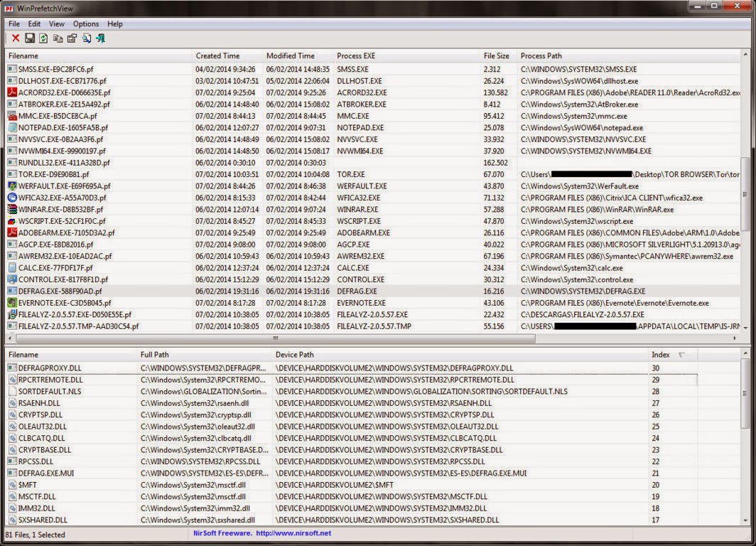Select the TOR.EXE-D9E90B81.pf row
Image resolution: width=756 pixels, height=546 pixels.
(373, 174)
